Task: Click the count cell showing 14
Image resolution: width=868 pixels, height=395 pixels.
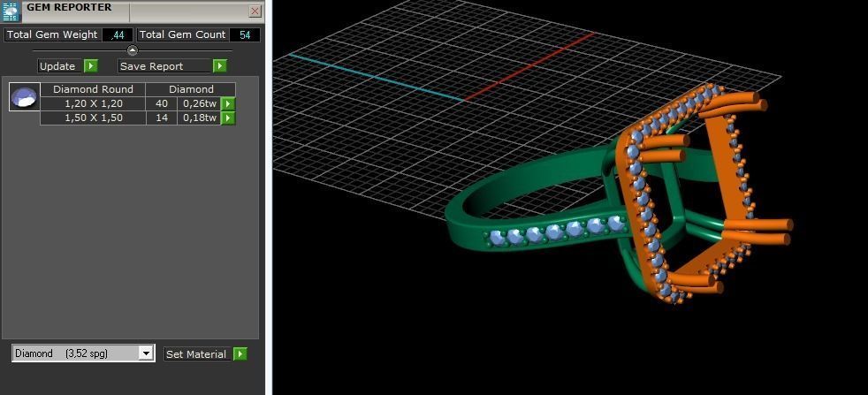Action: (162, 118)
